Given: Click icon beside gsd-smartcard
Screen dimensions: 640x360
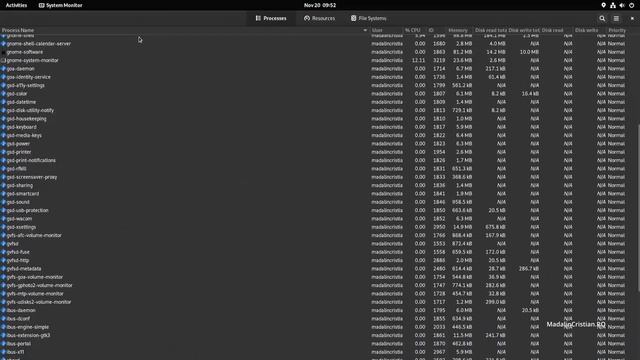Looking at the screenshot, I should point(3,193).
